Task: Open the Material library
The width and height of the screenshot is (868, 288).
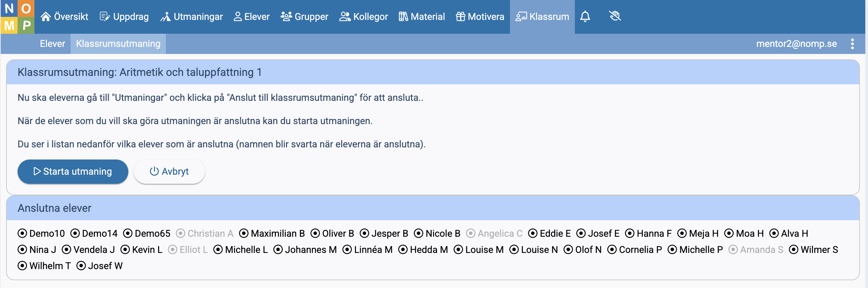Action: pyautogui.click(x=422, y=17)
